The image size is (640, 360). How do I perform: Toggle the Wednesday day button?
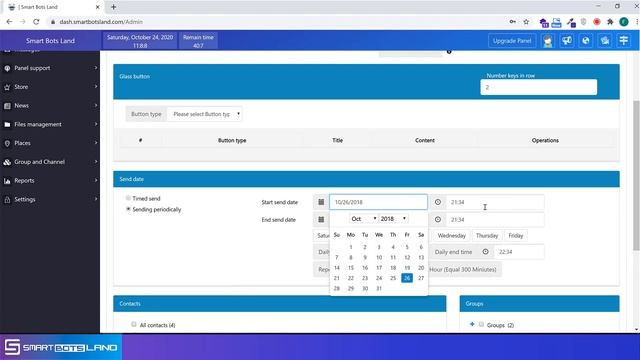(451, 236)
